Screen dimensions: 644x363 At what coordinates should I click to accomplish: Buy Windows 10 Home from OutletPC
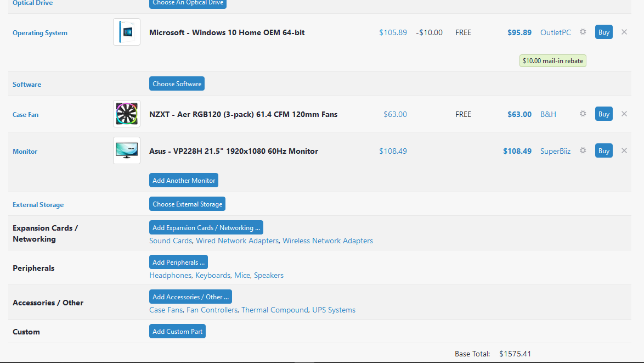[604, 32]
